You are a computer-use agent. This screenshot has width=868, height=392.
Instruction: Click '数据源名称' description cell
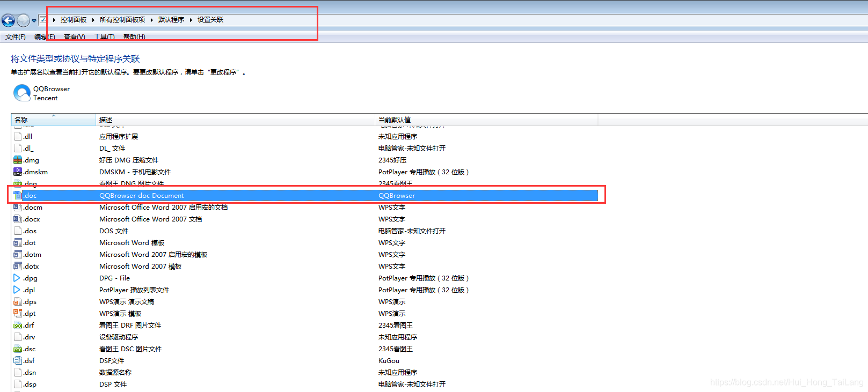pos(115,373)
